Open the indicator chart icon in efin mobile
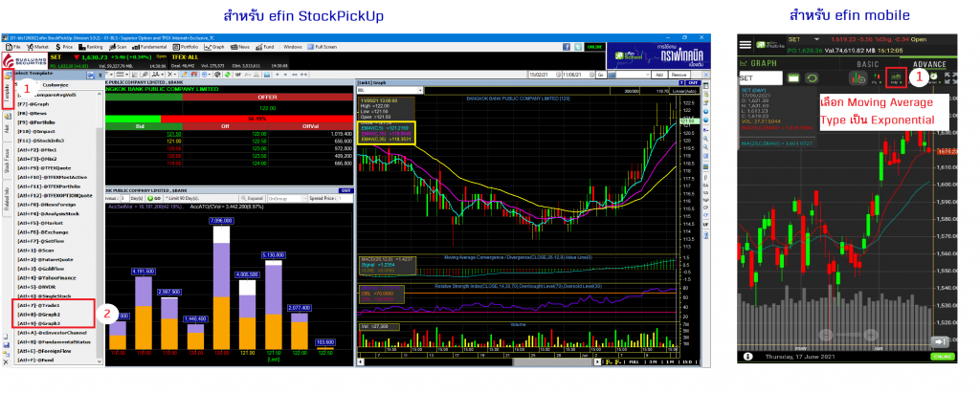 coord(897,78)
